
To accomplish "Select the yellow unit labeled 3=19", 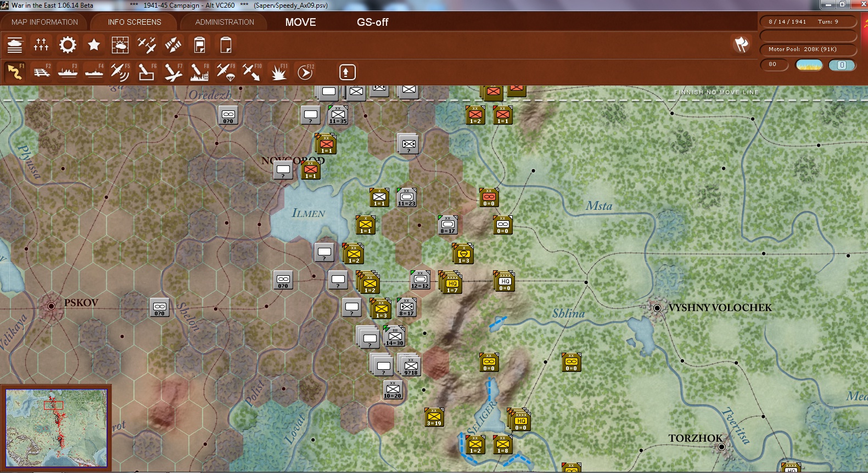I will (x=434, y=417).
